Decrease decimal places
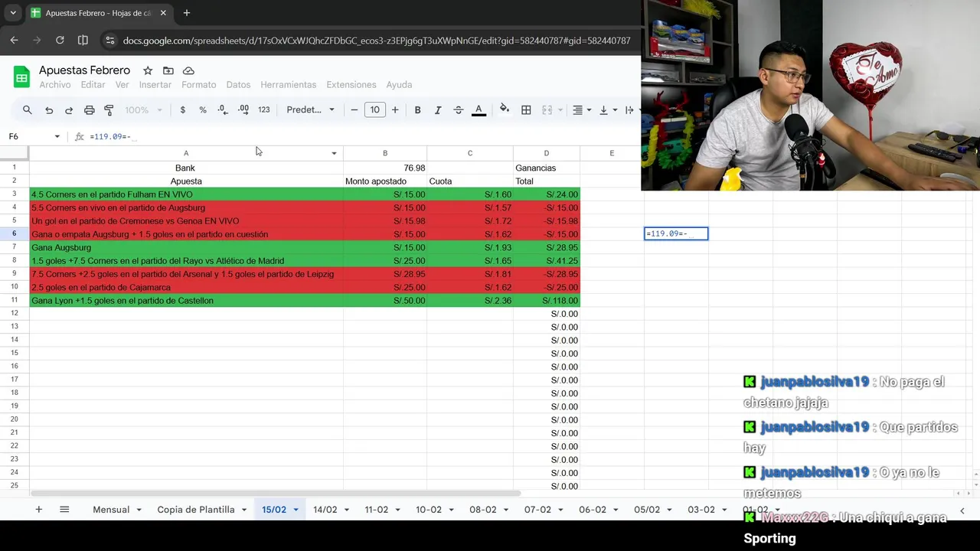Viewport: 980px width, 551px height. coord(223,110)
